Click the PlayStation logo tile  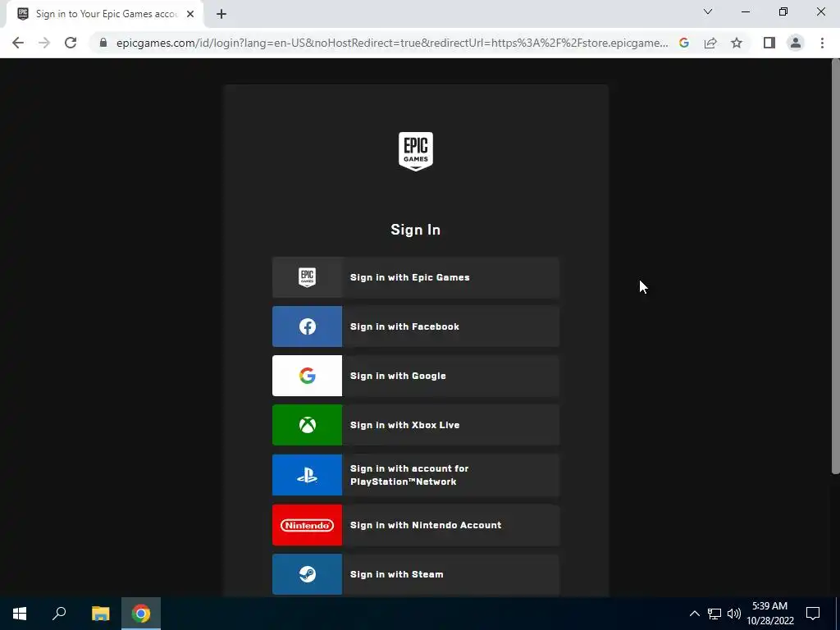307,475
